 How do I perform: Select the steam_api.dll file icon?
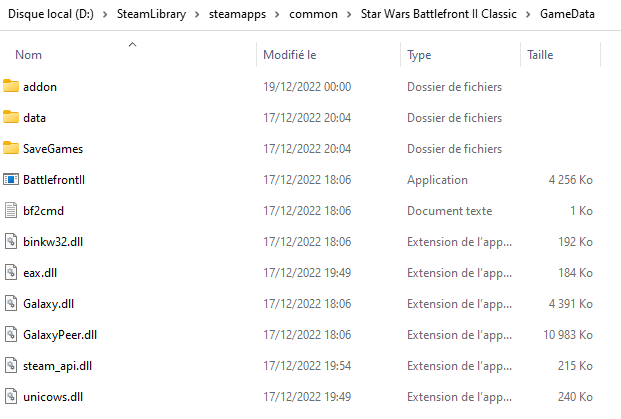coord(11,366)
